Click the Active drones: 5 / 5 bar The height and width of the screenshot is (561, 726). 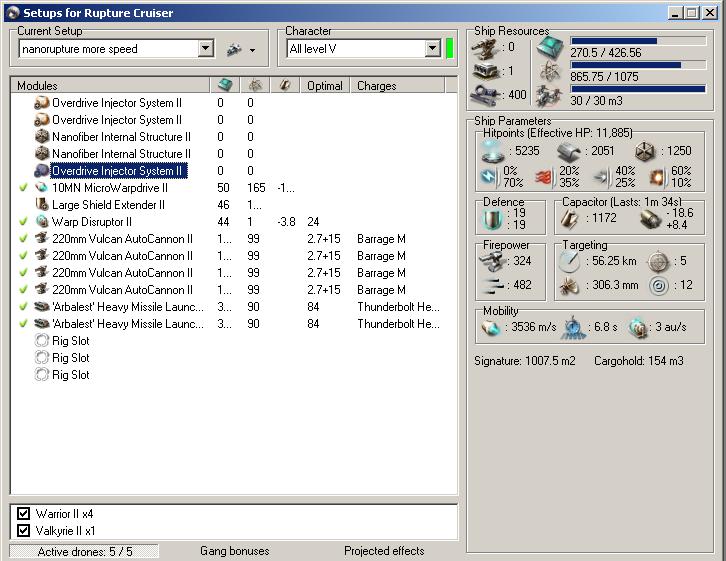[x=84, y=551]
